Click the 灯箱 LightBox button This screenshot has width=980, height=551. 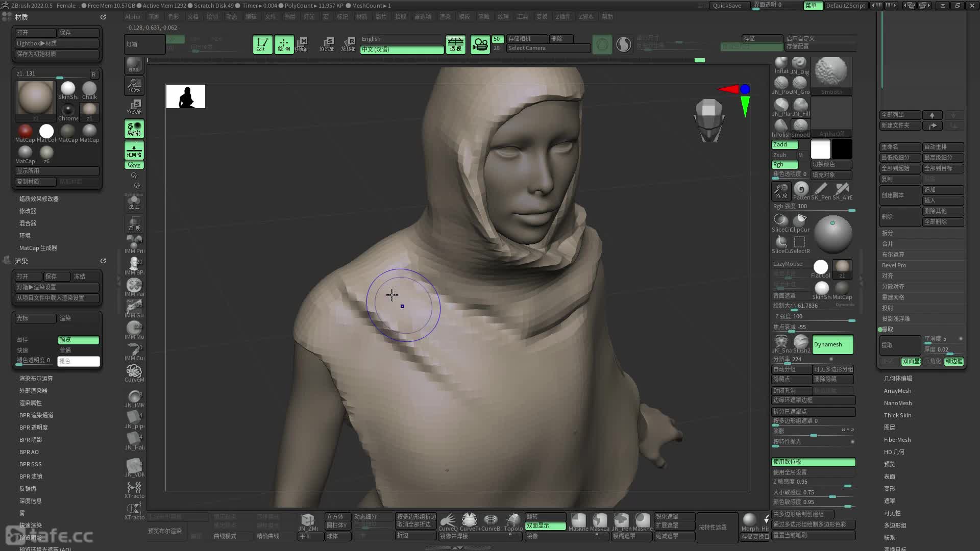pyautogui.click(x=144, y=44)
